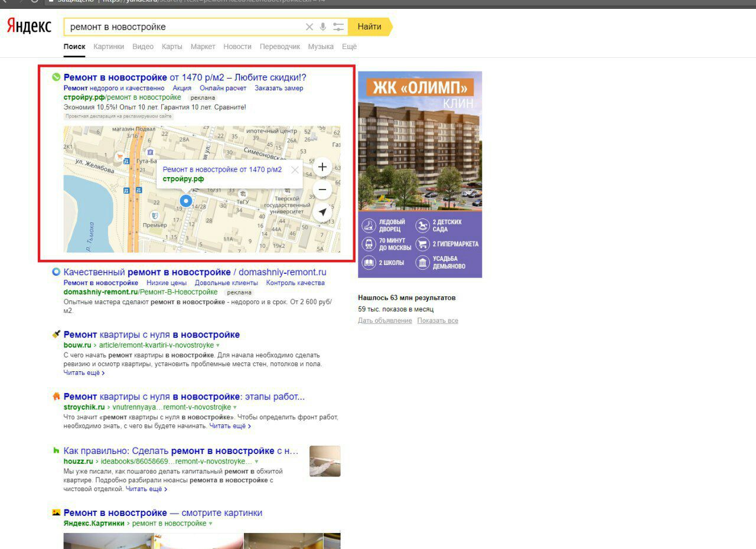Click the Показать все link
The width and height of the screenshot is (756, 549).
(x=438, y=321)
